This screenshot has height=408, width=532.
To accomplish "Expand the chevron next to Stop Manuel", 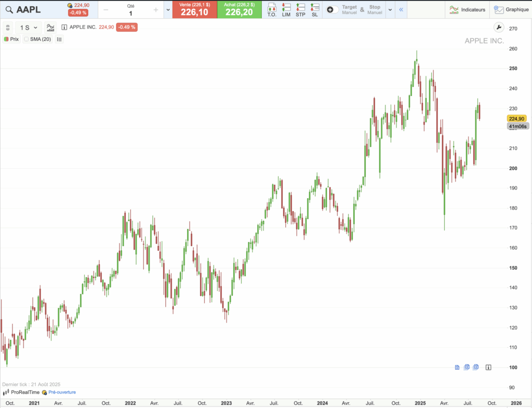I will (x=390, y=9).
